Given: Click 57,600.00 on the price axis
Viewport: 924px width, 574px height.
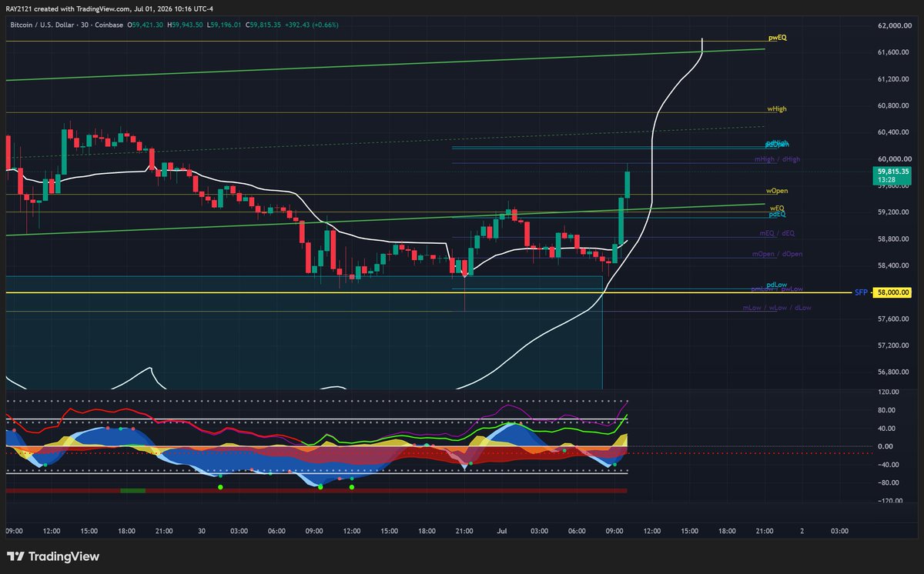Looking at the screenshot, I should click(x=893, y=319).
